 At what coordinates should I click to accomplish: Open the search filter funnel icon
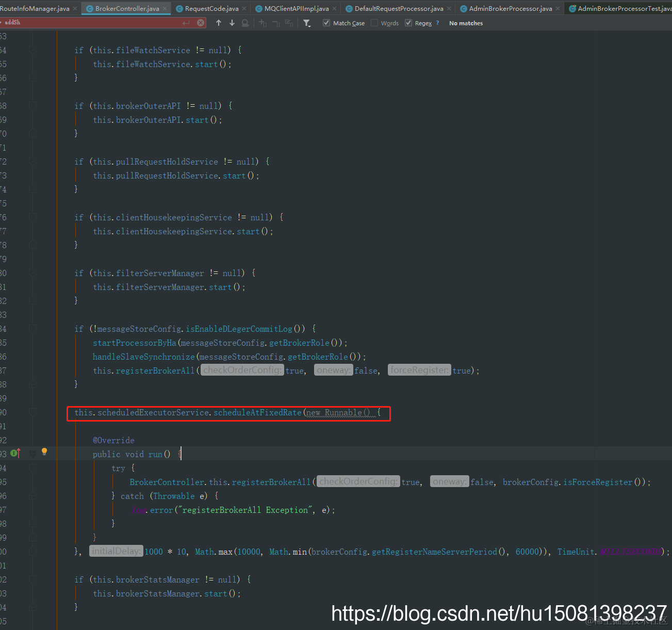307,23
